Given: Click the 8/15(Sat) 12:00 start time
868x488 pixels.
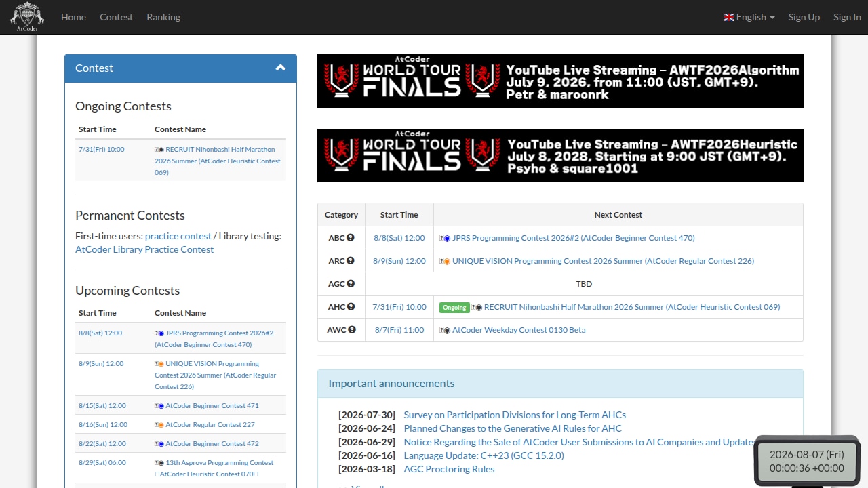Looking at the screenshot, I should 102,405.
